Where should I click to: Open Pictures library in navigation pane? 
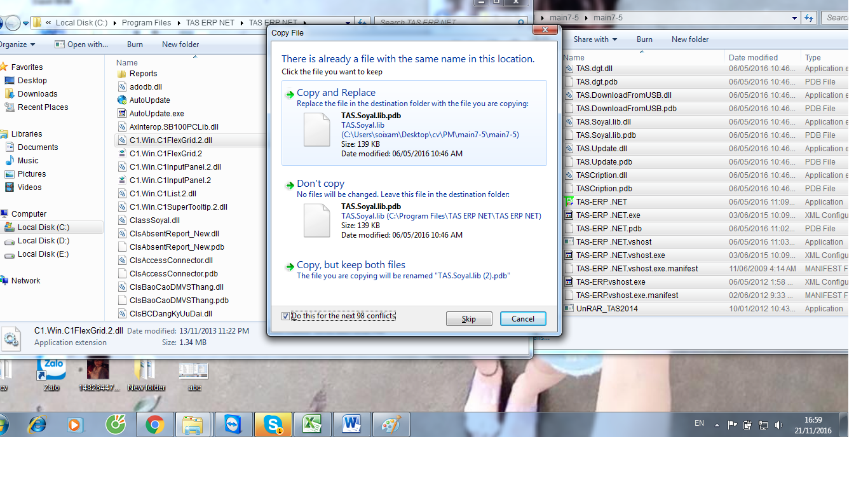coord(32,174)
